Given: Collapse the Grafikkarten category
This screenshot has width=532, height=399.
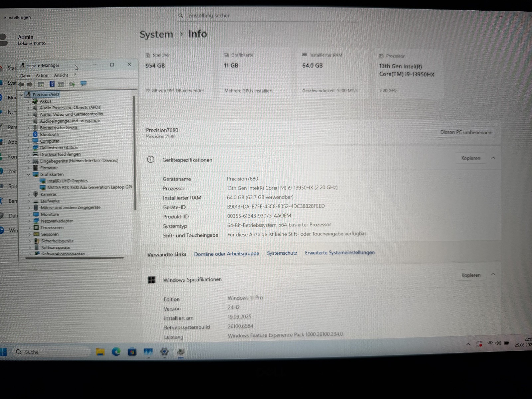Looking at the screenshot, I should [29, 174].
